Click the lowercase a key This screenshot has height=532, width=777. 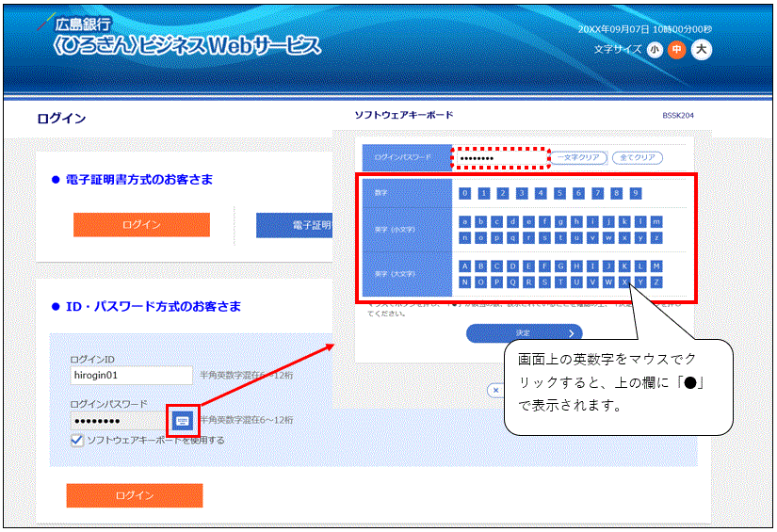(465, 222)
